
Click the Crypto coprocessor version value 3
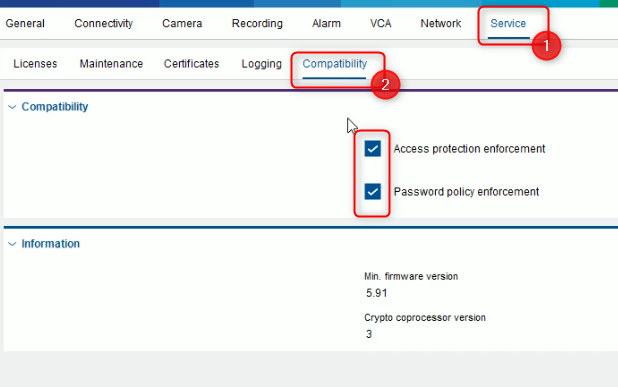click(369, 334)
